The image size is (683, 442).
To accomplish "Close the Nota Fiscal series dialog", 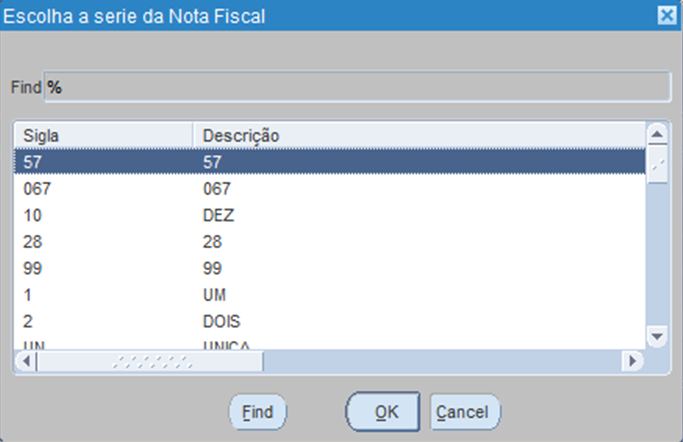I will (x=667, y=16).
